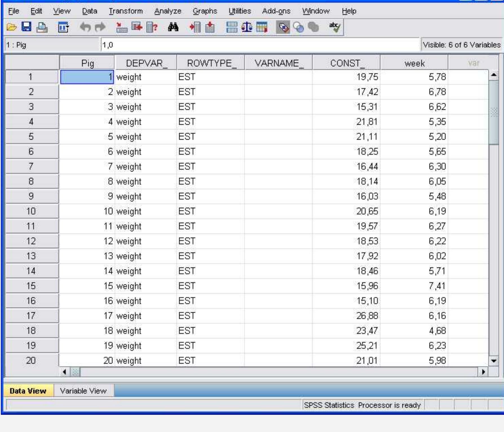Click the Find binoculars icon
Image resolution: width=504 pixels, height=432 pixels.
(x=173, y=27)
